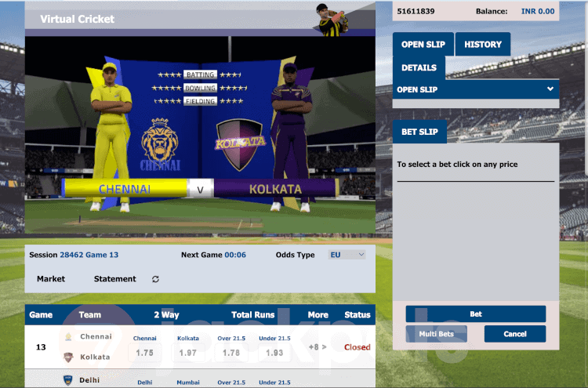Select Over 21.5 odds 1.78

(x=231, y=353)
